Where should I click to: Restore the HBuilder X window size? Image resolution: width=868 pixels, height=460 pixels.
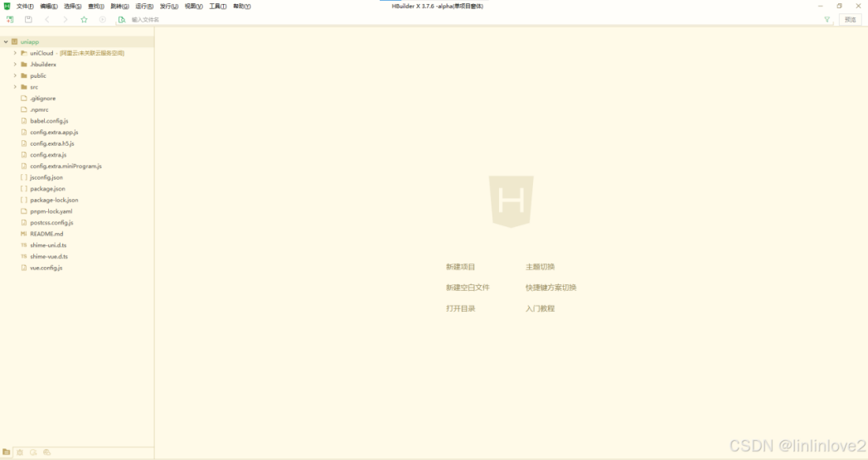[839, 6]
